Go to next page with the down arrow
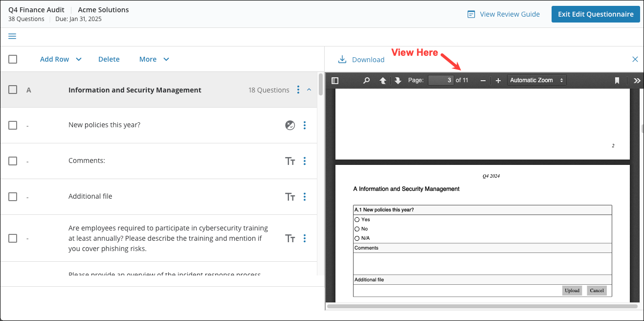 tap(398, 80)
